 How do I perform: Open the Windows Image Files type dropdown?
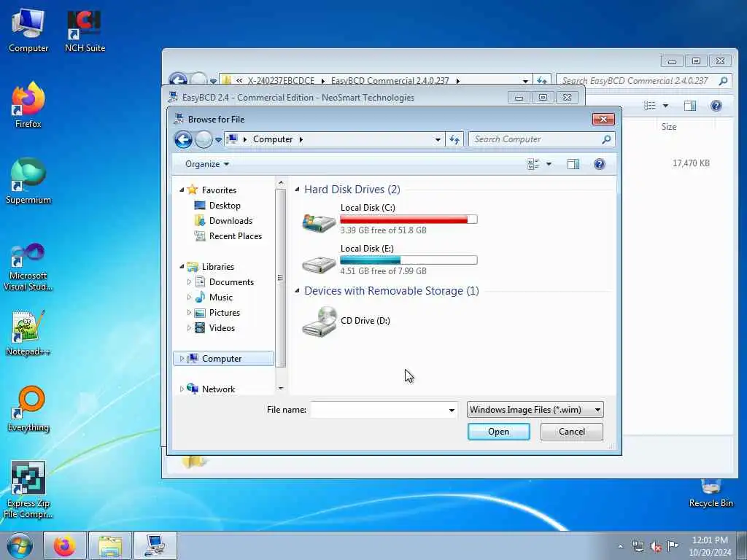(x=535, y=410)
